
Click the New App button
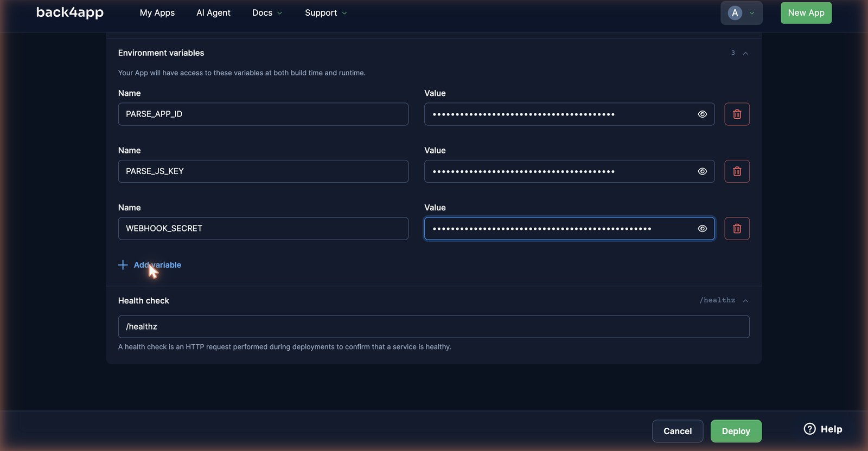[806, 13]
